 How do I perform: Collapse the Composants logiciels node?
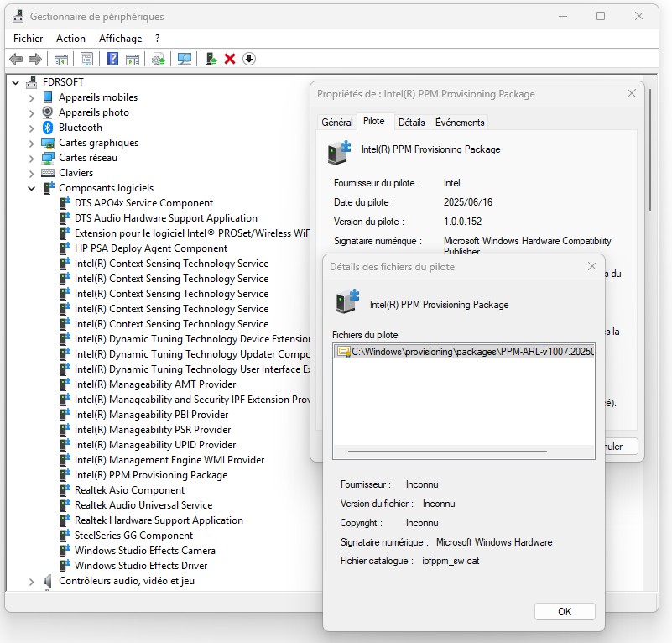click(x=32, y=188)
